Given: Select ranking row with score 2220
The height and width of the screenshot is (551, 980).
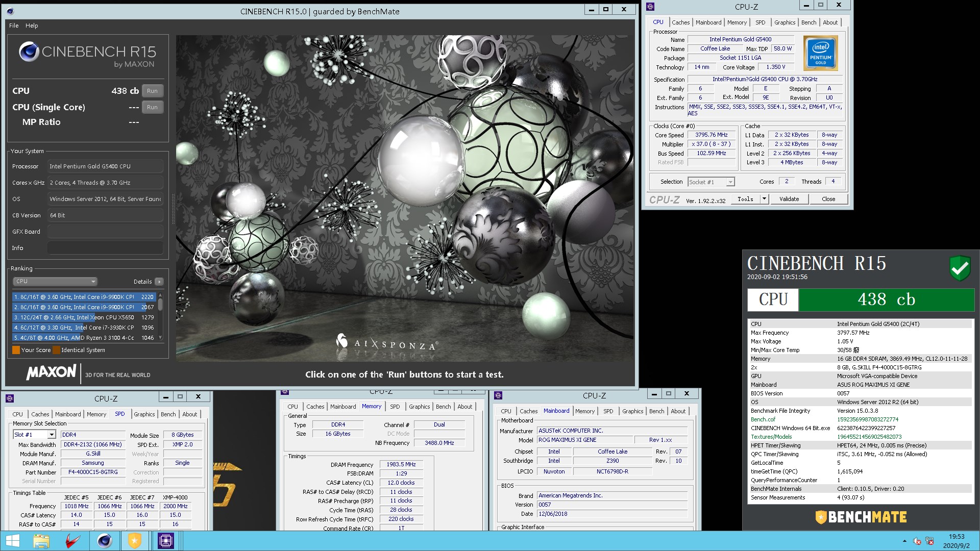Looking at the screenshot, I should 84,297.
